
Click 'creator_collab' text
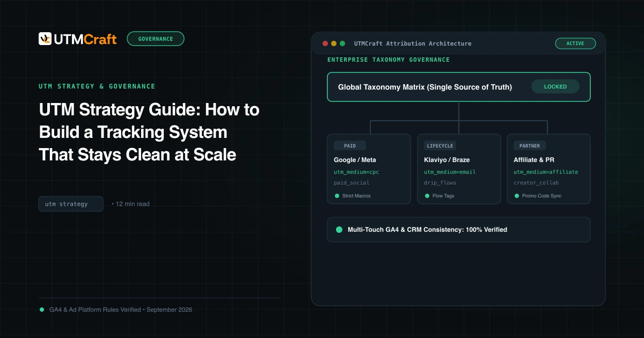tap(536, 183)
